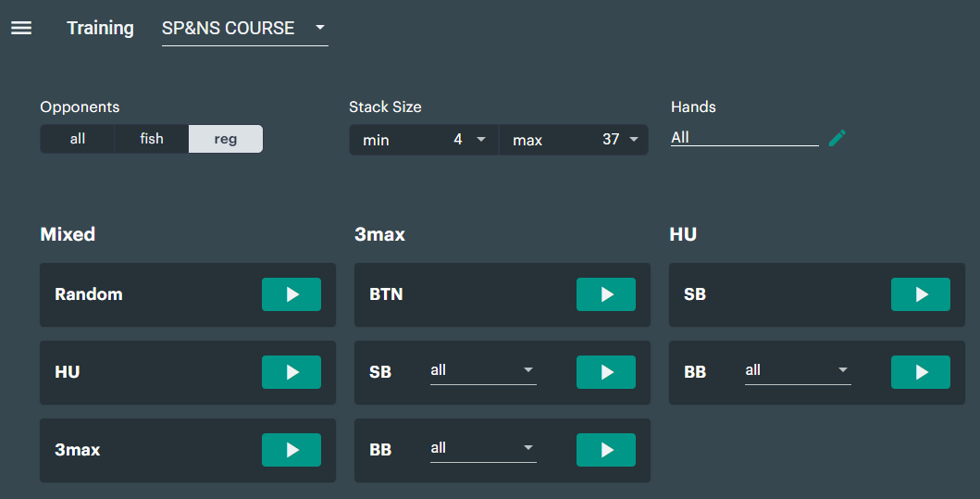Screen dimensions: 980x499
Task: Open the hamburger navigation menu
Action: (21, 28)
